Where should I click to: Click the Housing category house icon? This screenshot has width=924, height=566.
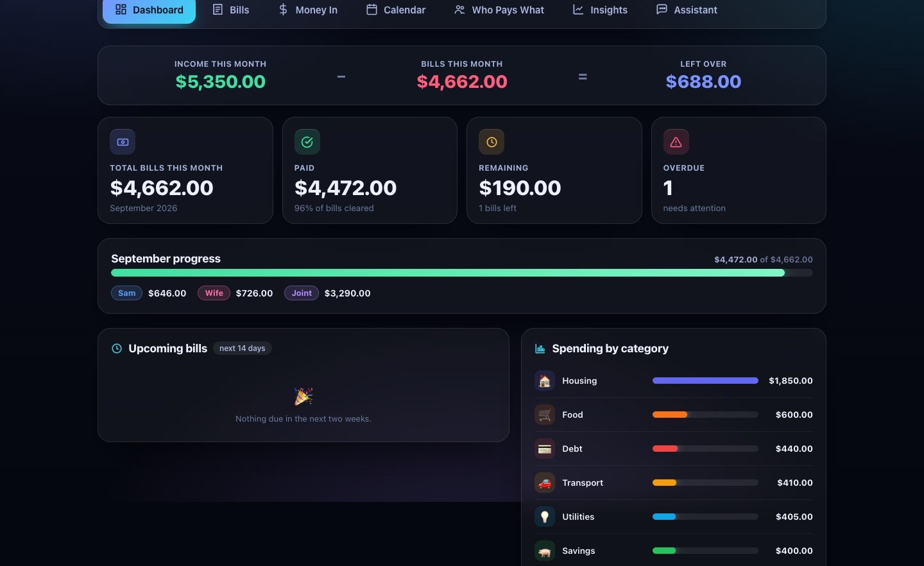pyautogui.click(x=545, y=381)
